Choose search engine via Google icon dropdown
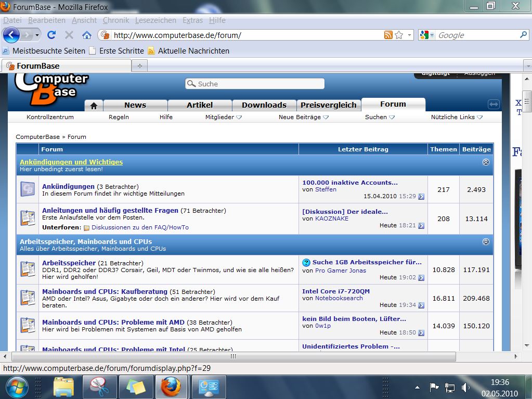Screen dimensions: 532x399 click(x=426, y=35)
